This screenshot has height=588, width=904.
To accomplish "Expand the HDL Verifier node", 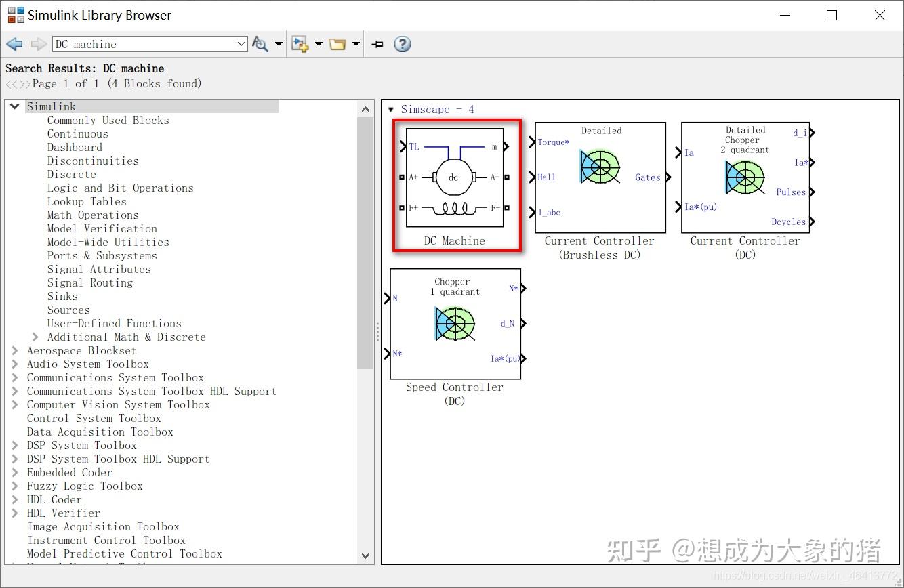I will point(14,513).
